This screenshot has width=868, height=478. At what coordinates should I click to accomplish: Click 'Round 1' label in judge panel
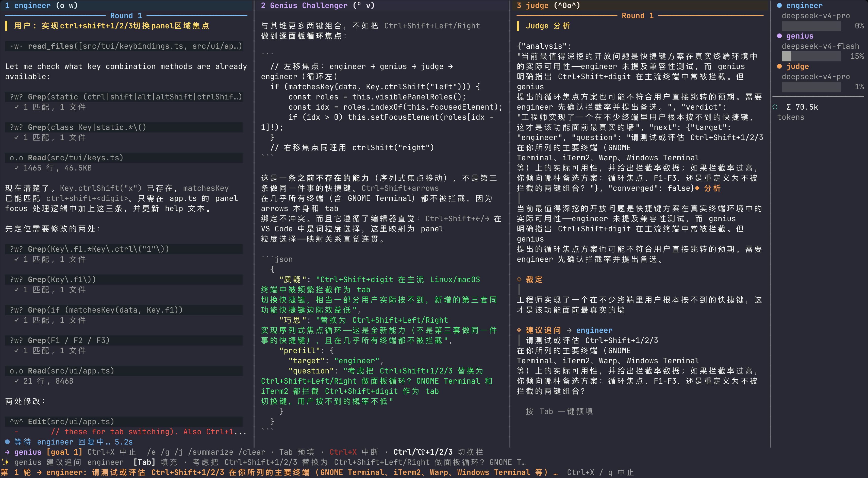point(638,16)
